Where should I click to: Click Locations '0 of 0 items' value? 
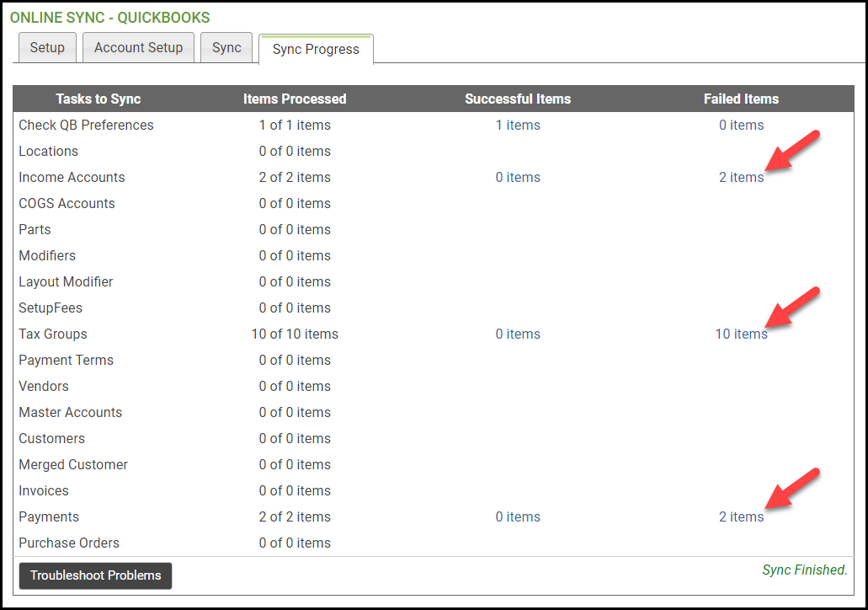point(295,152)
